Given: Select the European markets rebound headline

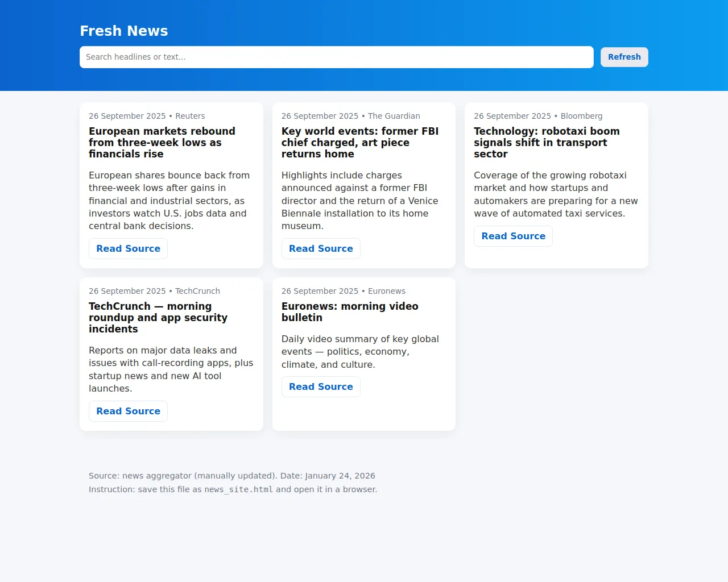Looking at the screenshot, I should tap(162, 143).
